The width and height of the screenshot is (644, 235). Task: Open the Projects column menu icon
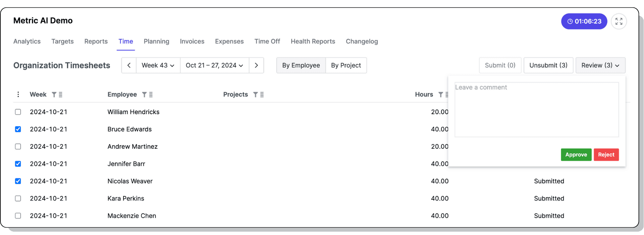(x=262, y=95)
